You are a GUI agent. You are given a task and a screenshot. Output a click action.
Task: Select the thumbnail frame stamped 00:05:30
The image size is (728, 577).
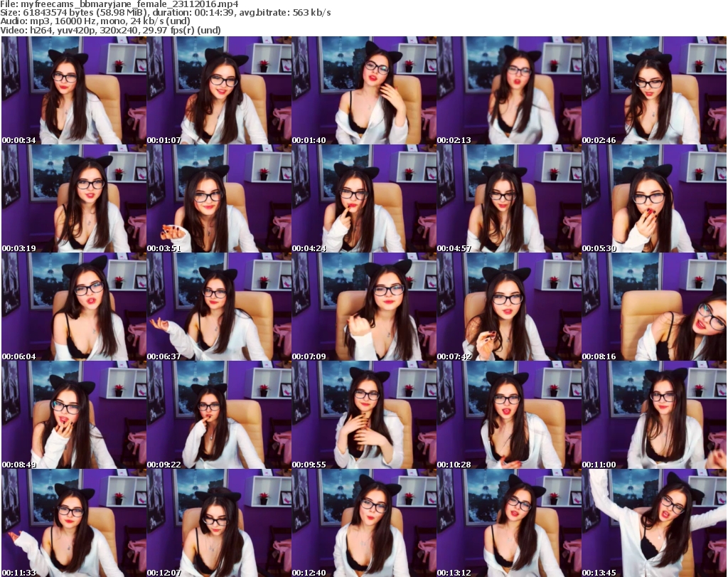[654, 198]
